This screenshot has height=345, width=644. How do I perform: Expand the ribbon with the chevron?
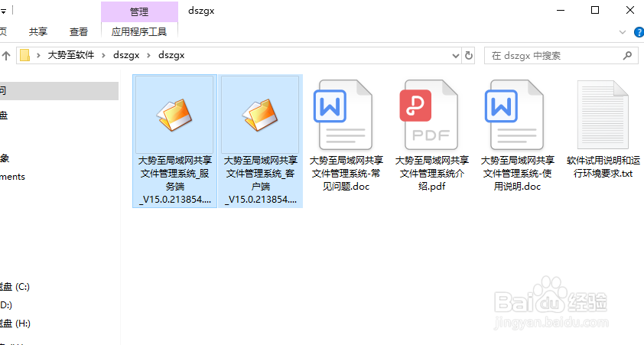pyautogui.click(x=623, y=32)
